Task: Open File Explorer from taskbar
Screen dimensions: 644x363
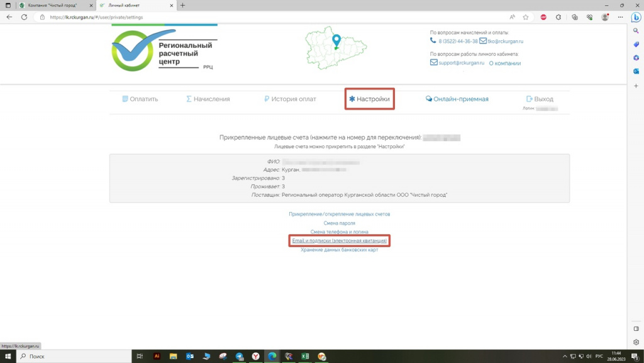Action: (x=173, y=357)
